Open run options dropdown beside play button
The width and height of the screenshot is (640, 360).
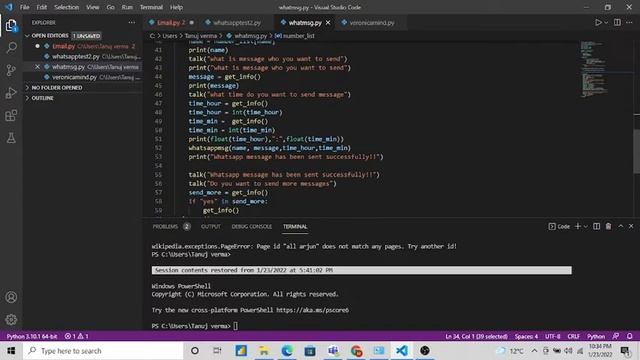606,22
